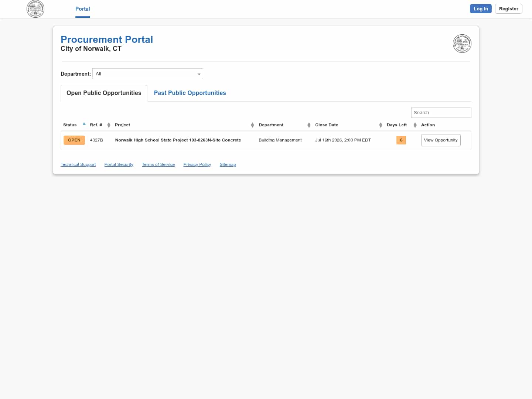Screen dimensions: 532x399
Task: Open the Terms of Service link
Action: click(x=158, y=165)
